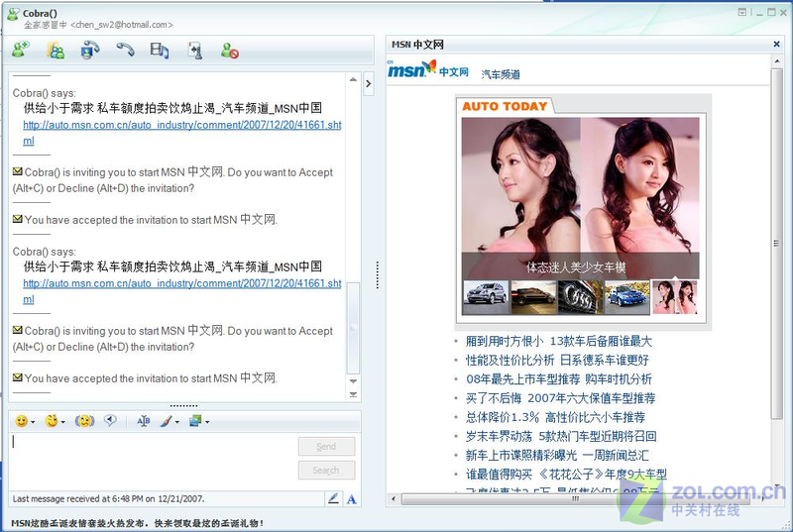This screenshot has height=532, width=793.
Task: Open headline 总体降价1.3% 高性价比六小车推荐
Action: tap(555, 417)
